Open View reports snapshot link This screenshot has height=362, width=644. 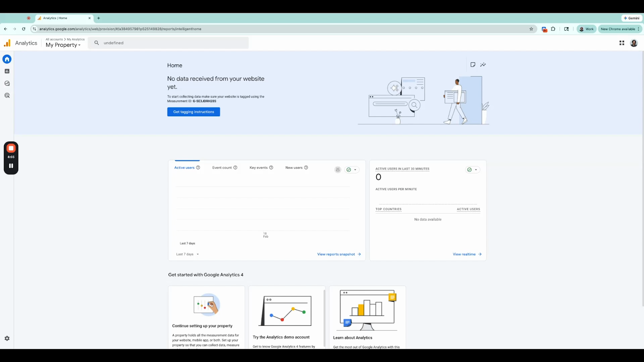339,254
